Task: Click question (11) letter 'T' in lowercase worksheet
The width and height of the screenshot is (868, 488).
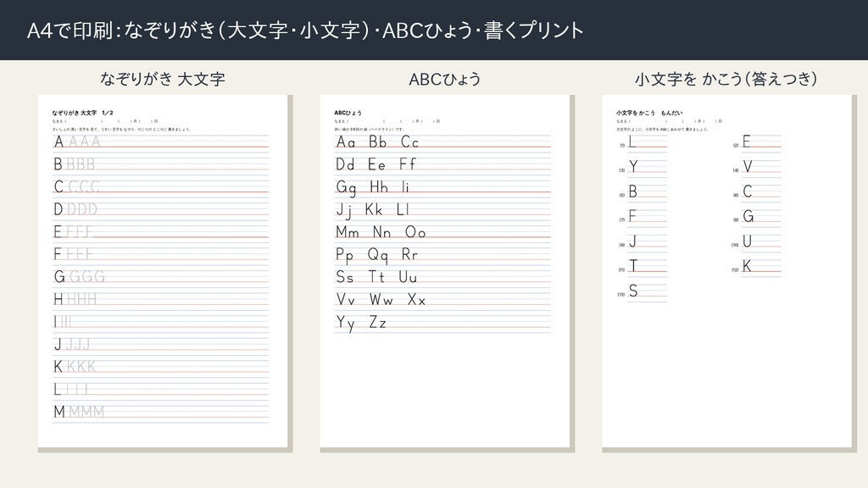Action: 633,266
